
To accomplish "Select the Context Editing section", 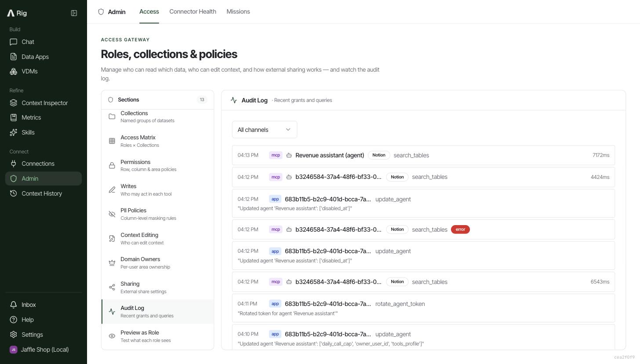I will 158,239.
